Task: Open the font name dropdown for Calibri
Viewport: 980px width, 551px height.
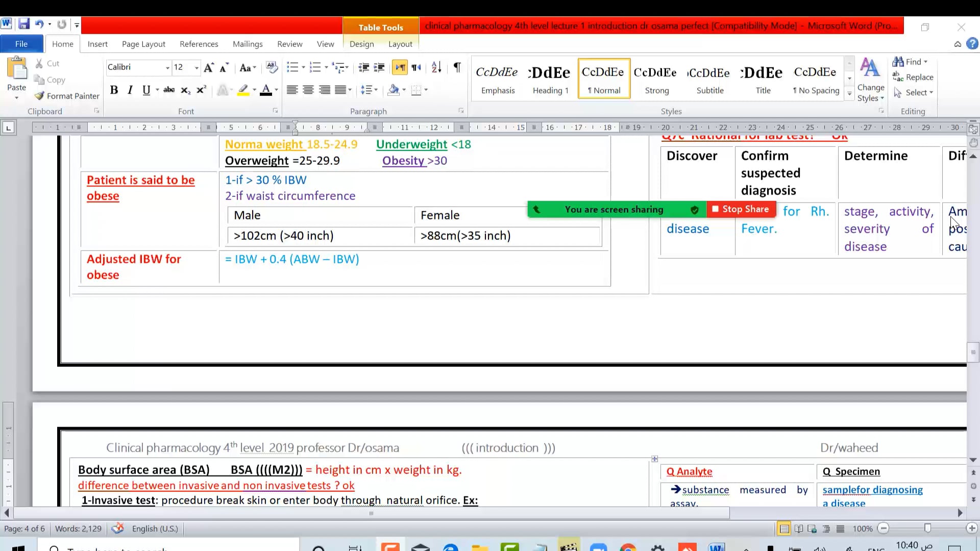Action: (x=167, y=67)
